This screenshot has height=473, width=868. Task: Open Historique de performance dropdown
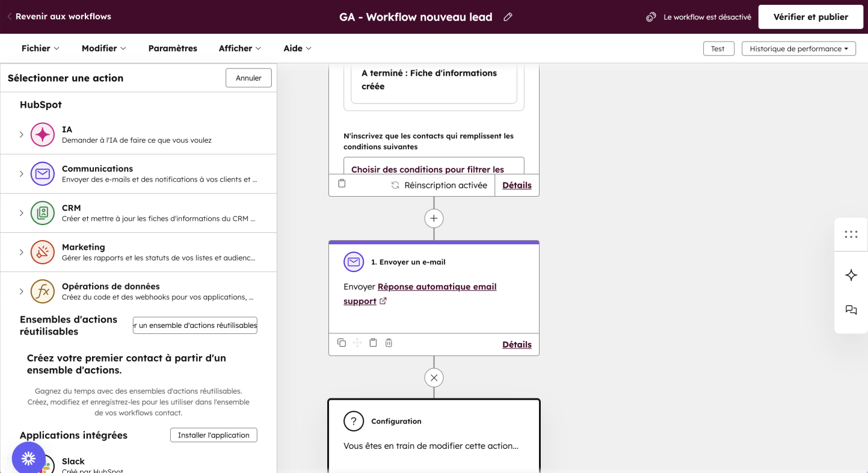798,49
